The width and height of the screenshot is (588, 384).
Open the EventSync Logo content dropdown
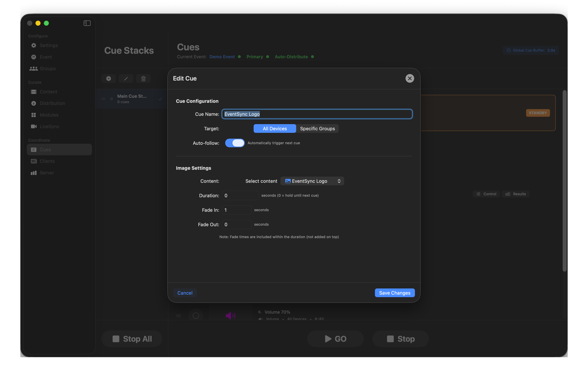point(312,181)
